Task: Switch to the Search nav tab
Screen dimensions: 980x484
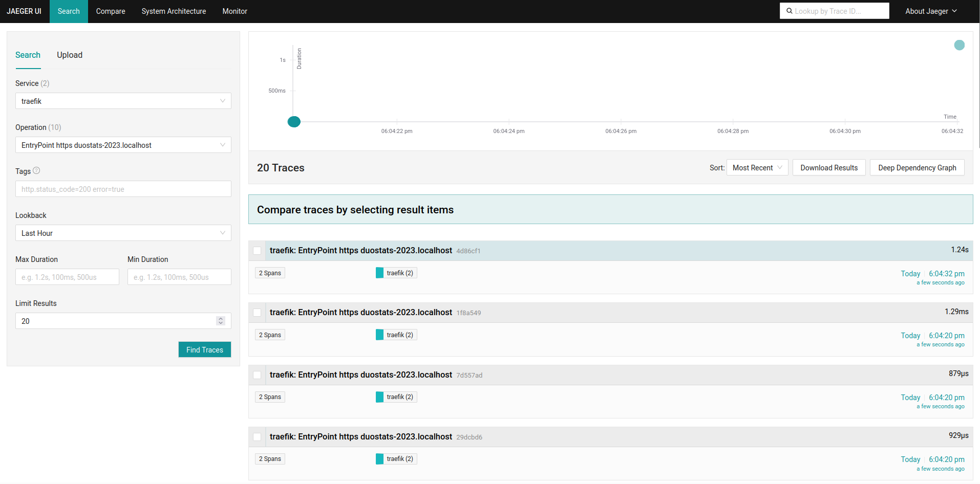Action: point(69,11)
